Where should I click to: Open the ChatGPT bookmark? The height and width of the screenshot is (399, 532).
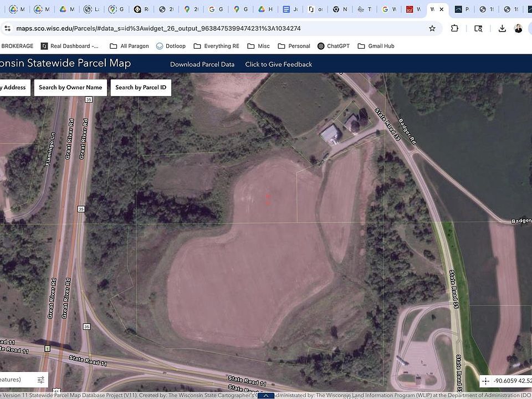coord(333,46)
